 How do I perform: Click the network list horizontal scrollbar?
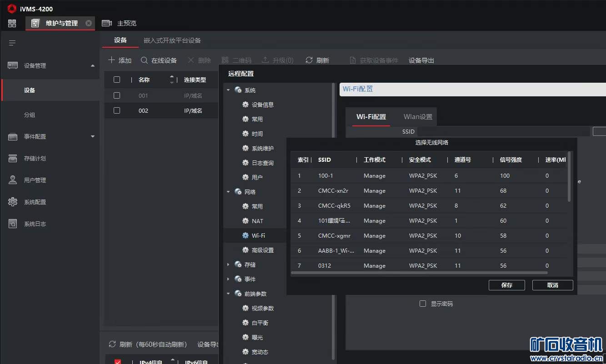419,273
